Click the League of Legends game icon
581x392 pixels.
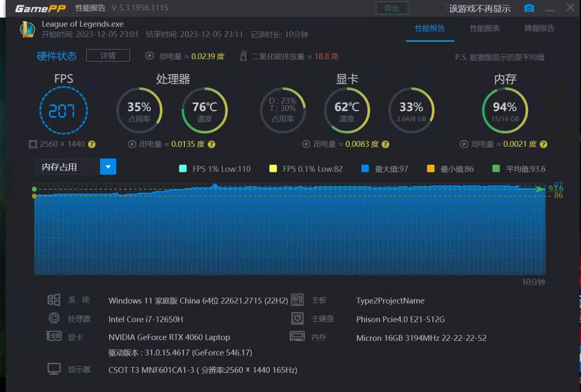click(28, 29)
